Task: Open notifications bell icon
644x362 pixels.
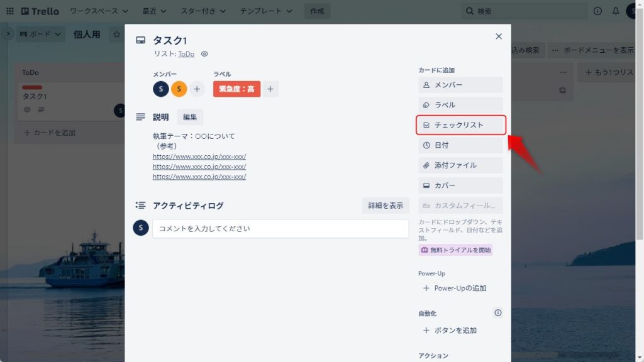Action: coord(615,11)
